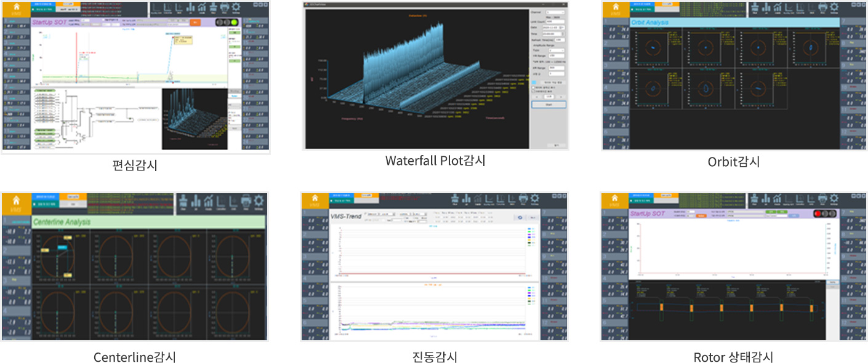Select blue tab beside home in VMS-Trend screen
Image resolution: width=868 pixels, height=363 pixels.
342,196
